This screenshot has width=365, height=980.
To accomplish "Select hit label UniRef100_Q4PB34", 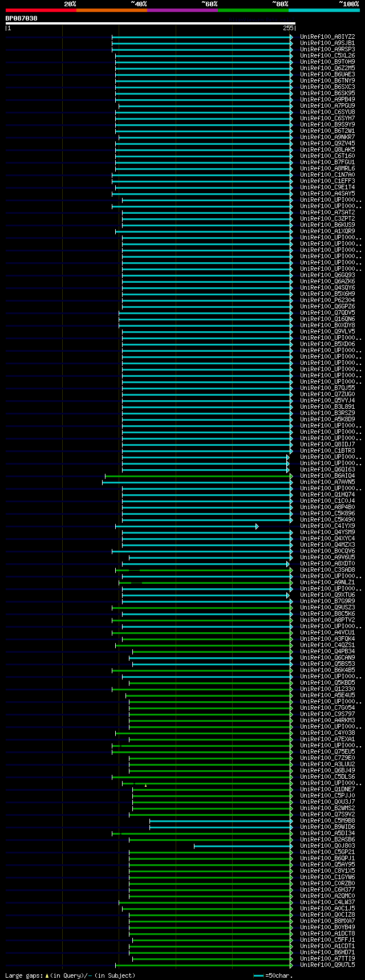I will (327, 652).
